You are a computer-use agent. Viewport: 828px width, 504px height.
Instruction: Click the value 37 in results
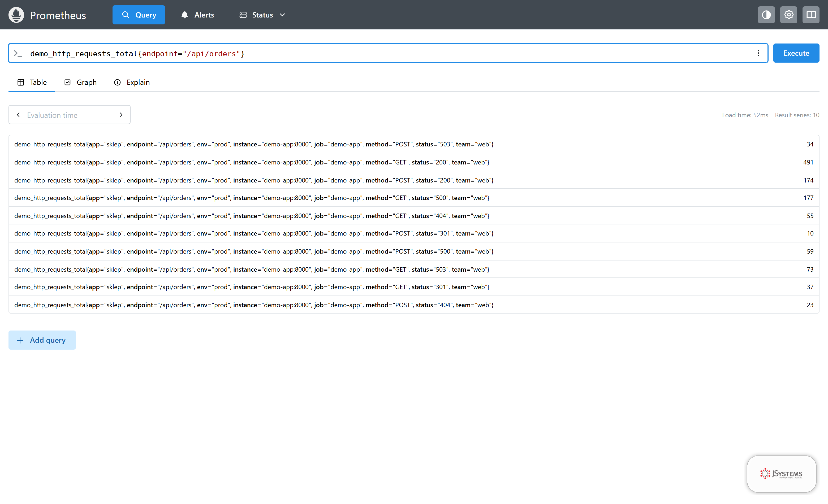point(810,287)
